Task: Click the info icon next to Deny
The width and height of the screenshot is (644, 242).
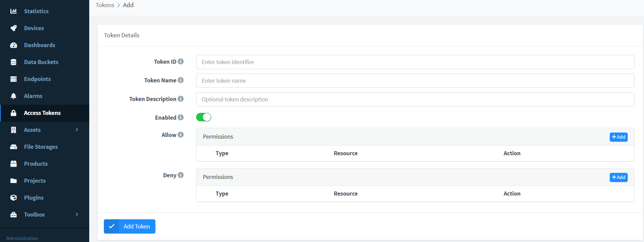Action: click(x=181, y=175)
